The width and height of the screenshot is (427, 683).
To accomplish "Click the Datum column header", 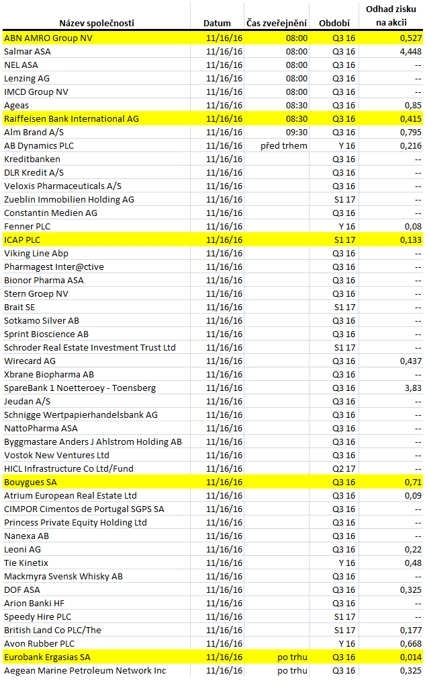I will (x=217, y=23).
